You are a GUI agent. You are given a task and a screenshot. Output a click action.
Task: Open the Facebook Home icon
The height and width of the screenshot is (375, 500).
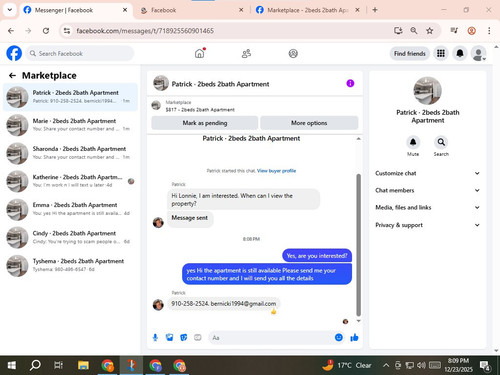(x=199, y=53)
